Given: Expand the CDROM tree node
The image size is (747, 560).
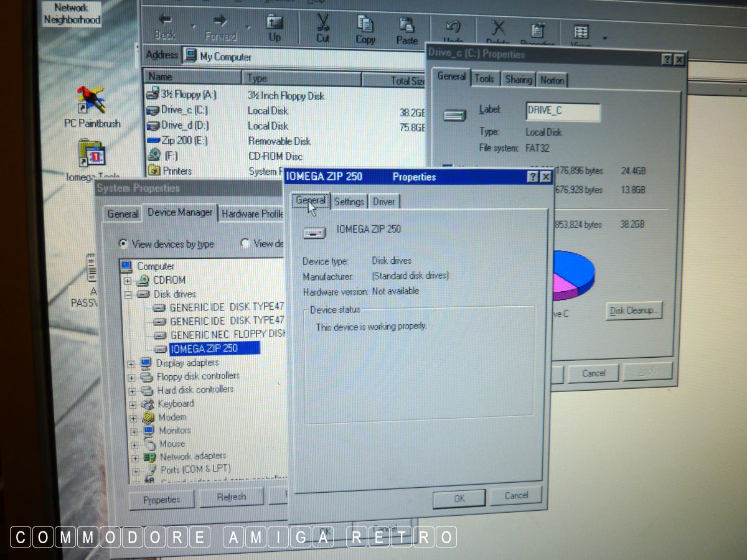Looking at the screenshot, I should click(128, 281).
